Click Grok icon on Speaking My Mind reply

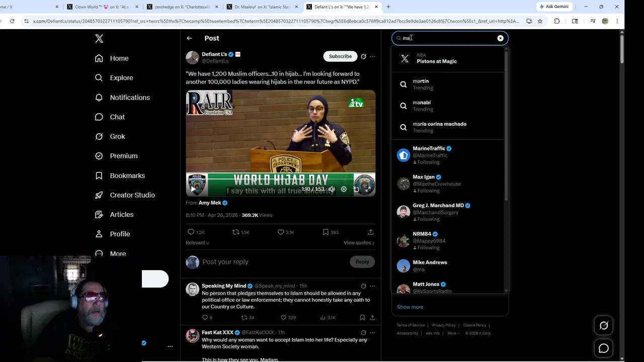363,286
